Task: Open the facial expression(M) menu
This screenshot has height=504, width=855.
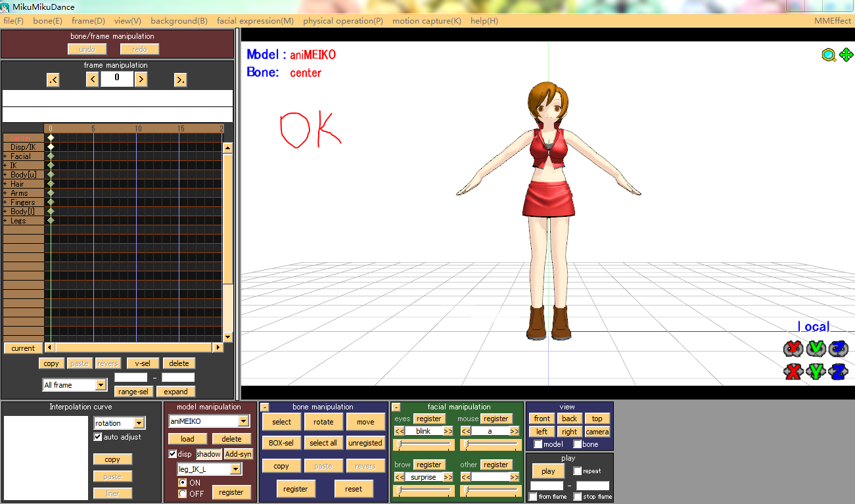Action: click(x=255, y=21)
